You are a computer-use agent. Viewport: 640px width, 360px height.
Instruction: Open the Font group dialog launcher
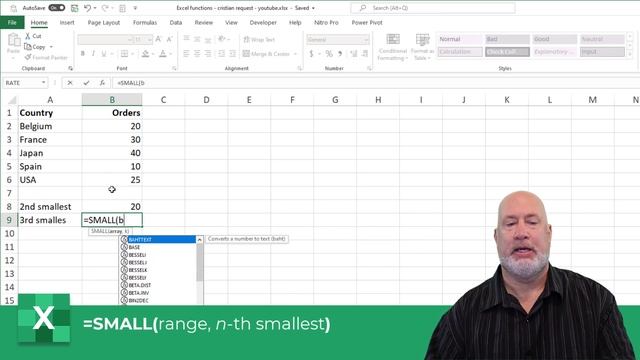pos(174,69)
